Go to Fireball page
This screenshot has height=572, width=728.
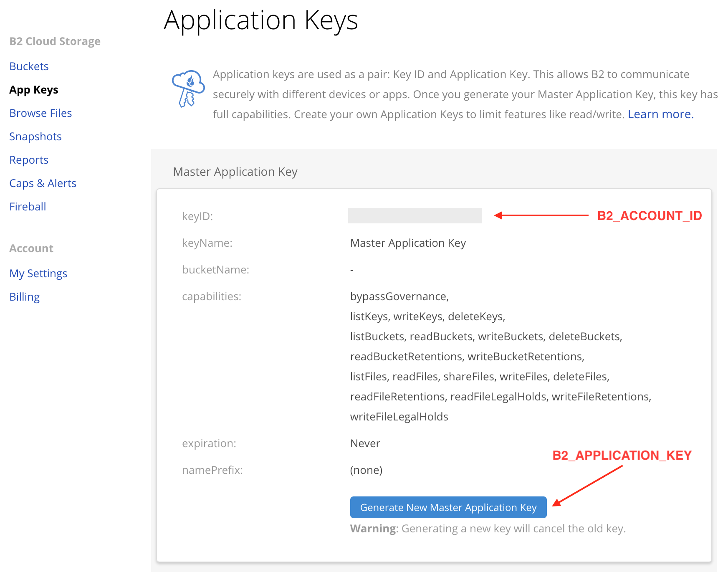tap(28, 207)
